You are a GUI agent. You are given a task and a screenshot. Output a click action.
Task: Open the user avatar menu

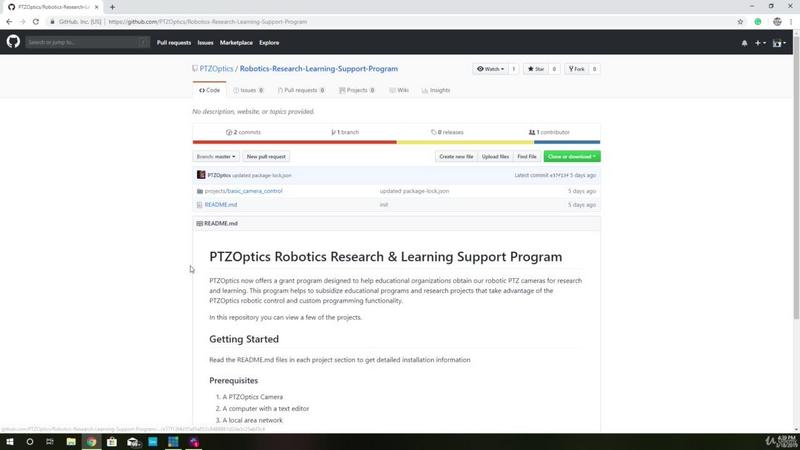(779, 43)
